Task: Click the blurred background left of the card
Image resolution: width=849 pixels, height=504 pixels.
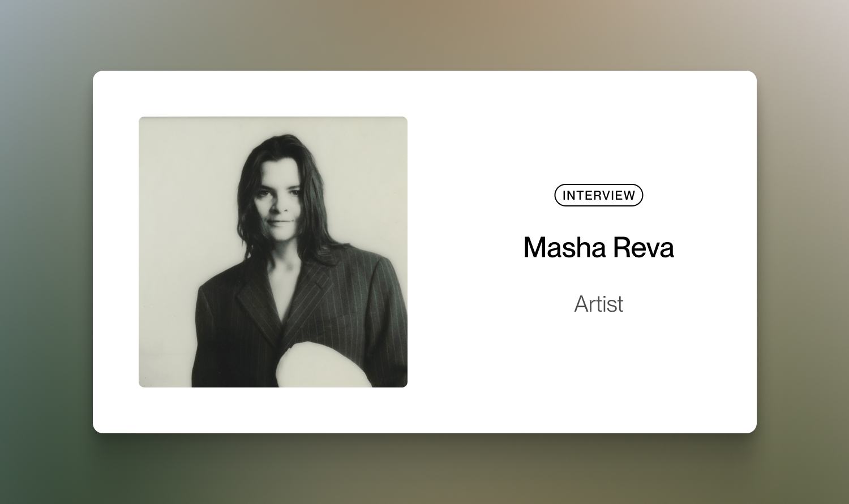Action: tap(45, 252)
